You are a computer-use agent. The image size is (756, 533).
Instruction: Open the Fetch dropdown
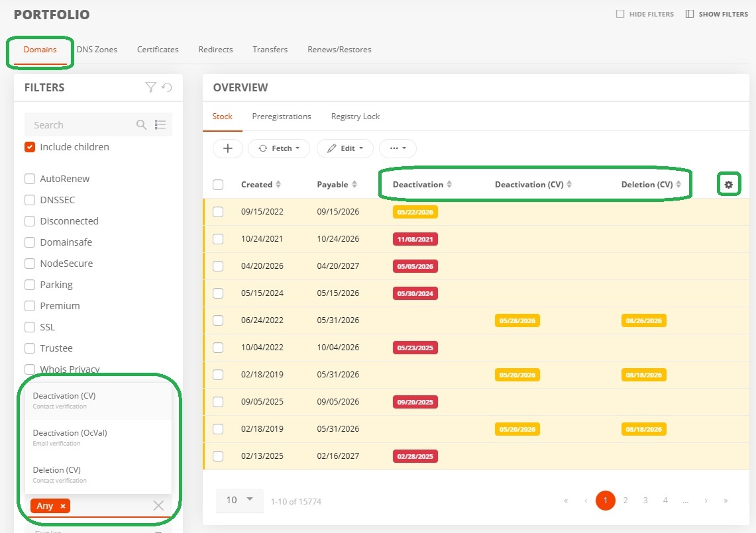(x=279, y=148)
